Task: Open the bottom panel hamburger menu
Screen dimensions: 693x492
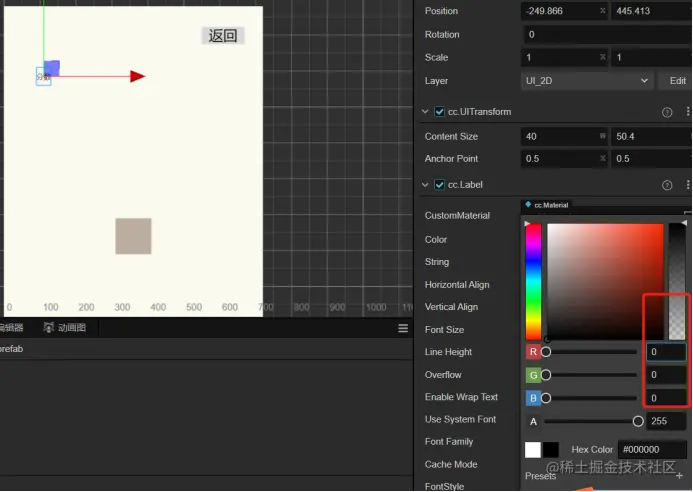Action: [x=403, y=328]
